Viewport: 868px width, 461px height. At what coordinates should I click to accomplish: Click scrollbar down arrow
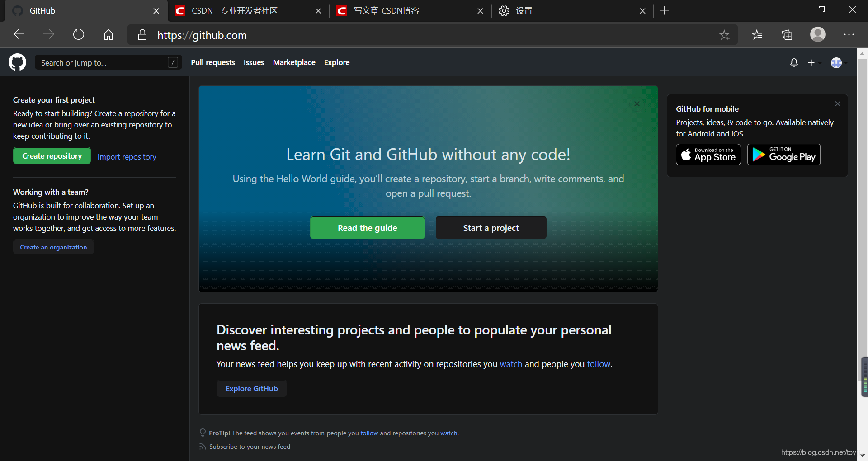click(x=863, y=455)
